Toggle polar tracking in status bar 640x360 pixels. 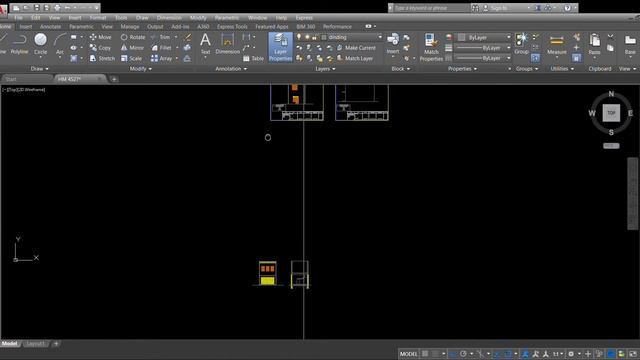click(463, 353)
